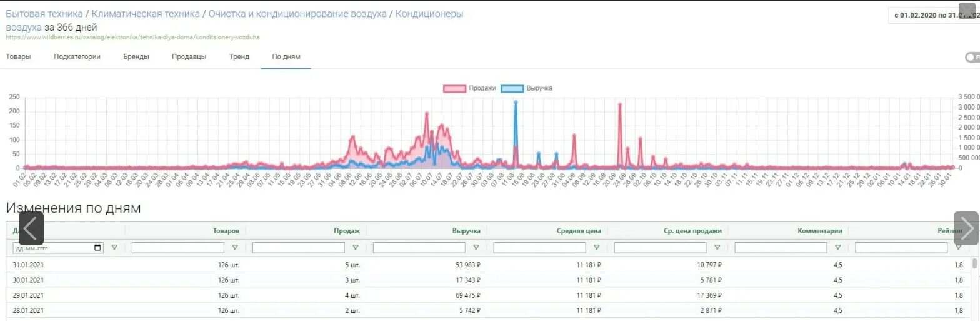Select the 29.01.2021 date cell
The image size is (980, 321).
[28, 295]
